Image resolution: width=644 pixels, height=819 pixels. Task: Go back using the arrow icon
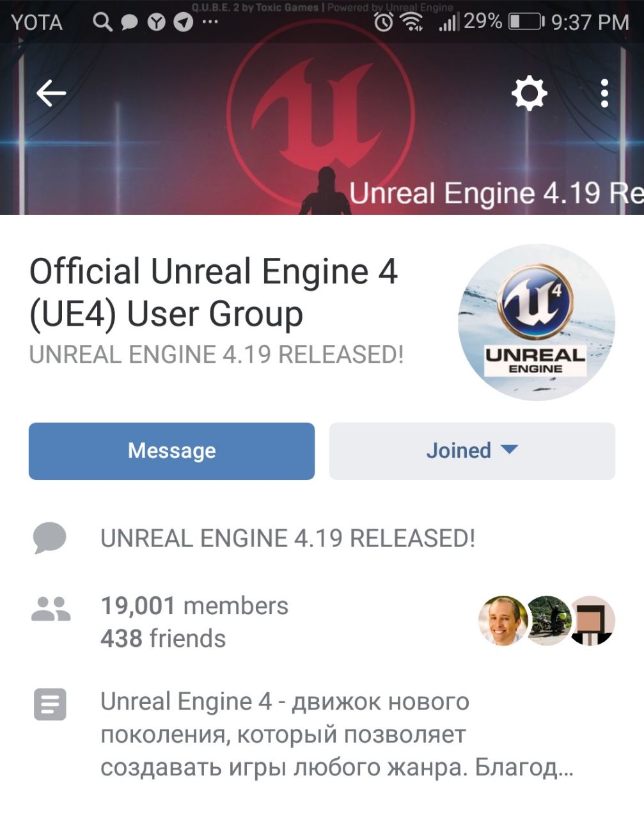pyautogui.click(x=51, y=93)
